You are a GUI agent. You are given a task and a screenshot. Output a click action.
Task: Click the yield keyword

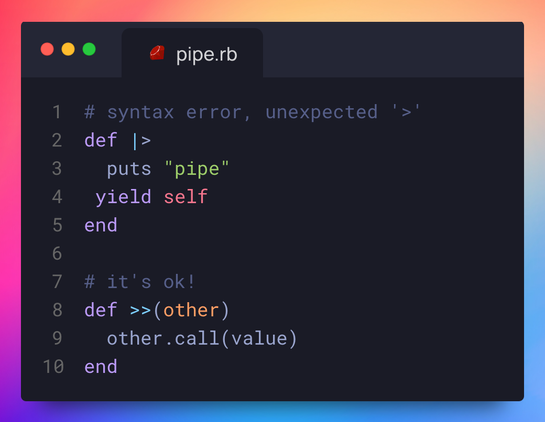(x=123, y=197)
